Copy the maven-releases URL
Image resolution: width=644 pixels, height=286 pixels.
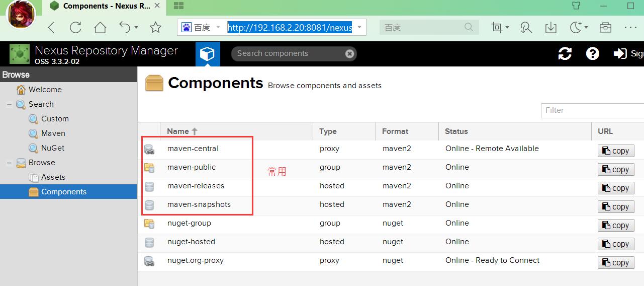pos(616,188)
